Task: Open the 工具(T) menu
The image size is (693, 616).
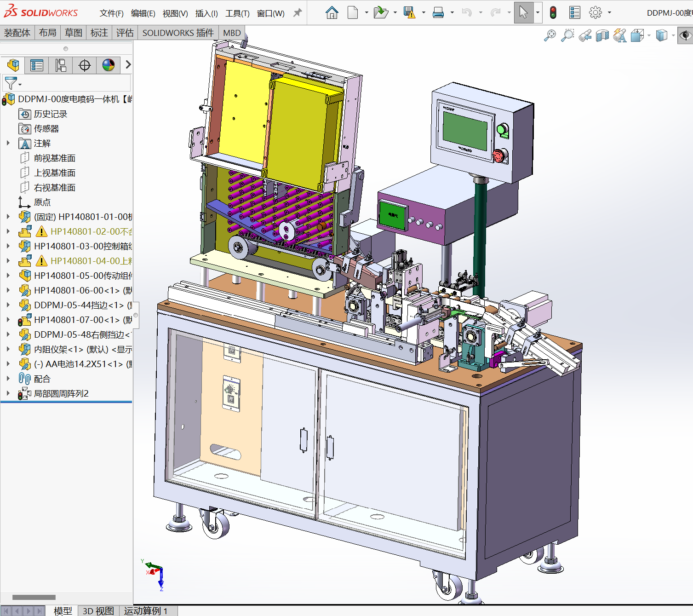Action: click(237, 13)
